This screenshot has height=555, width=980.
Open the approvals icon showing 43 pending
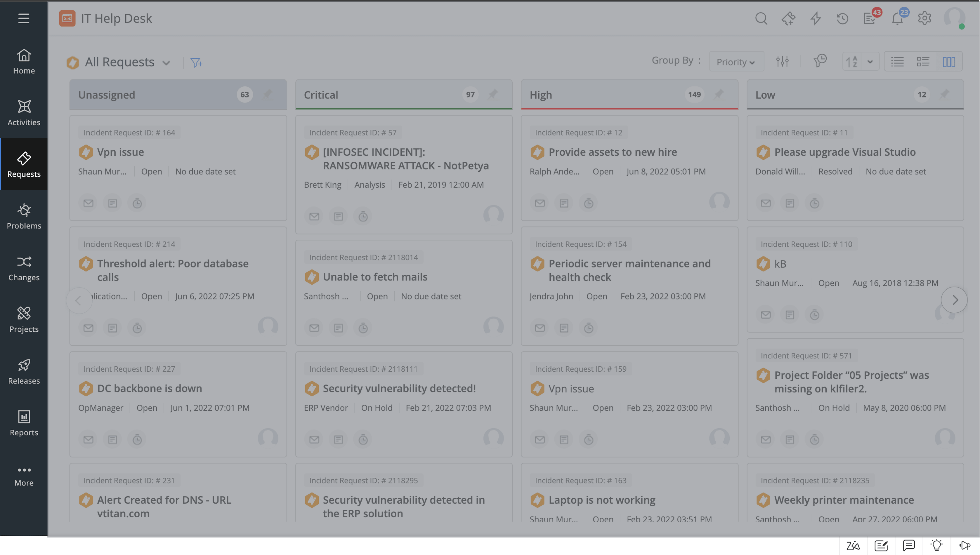(x=870, y=18)
